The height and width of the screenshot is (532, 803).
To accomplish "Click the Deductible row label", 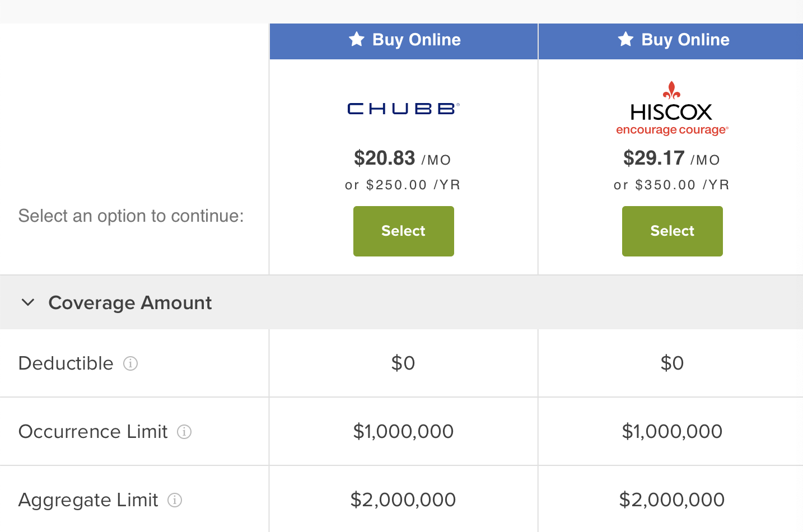I will click(66, 363).
